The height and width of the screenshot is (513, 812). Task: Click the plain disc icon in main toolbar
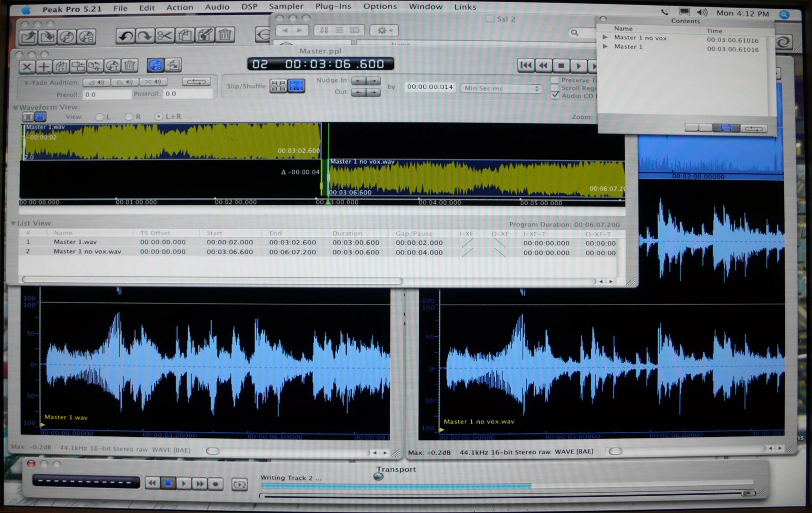[67, 37]
